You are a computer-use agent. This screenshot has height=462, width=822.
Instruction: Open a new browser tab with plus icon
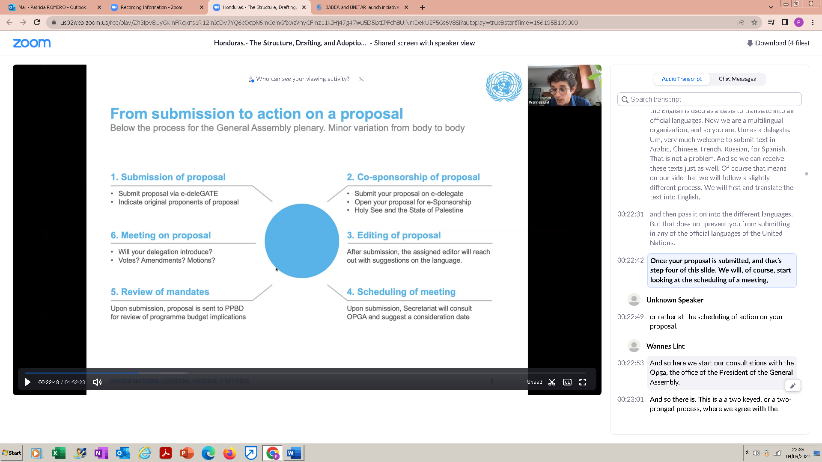[x=423, y=7]
